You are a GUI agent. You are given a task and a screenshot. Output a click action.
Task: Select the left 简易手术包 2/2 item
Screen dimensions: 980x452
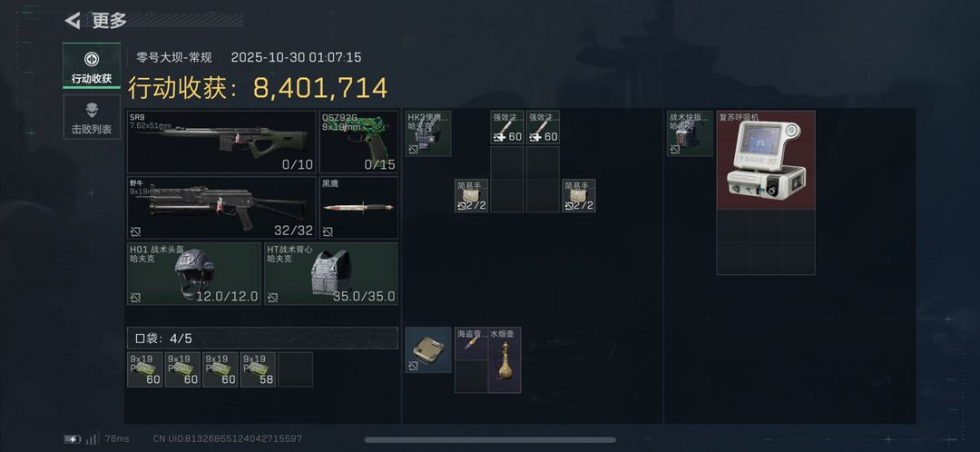coord(471,196)
